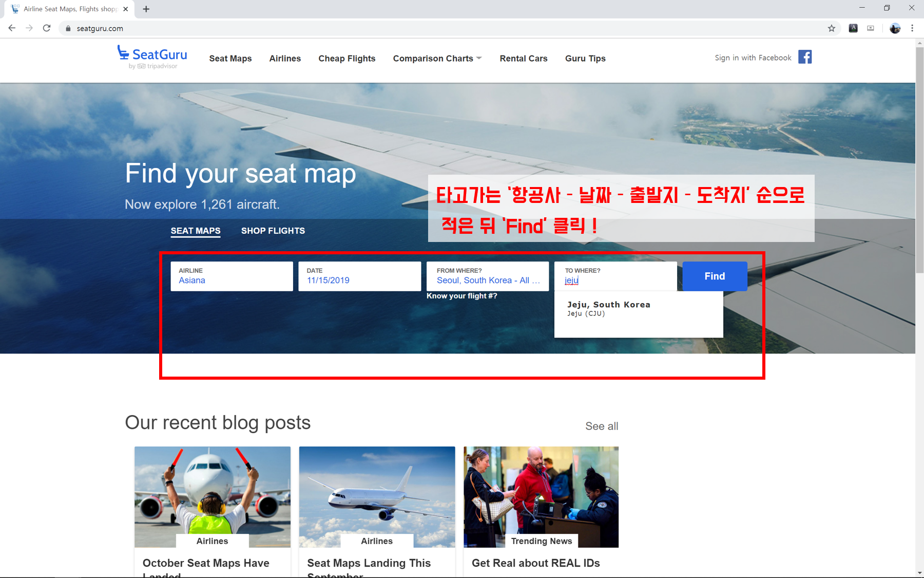Select Jeju, South Korea suggestion
This screenshot has width=924, height=578.
click(639, 309)
